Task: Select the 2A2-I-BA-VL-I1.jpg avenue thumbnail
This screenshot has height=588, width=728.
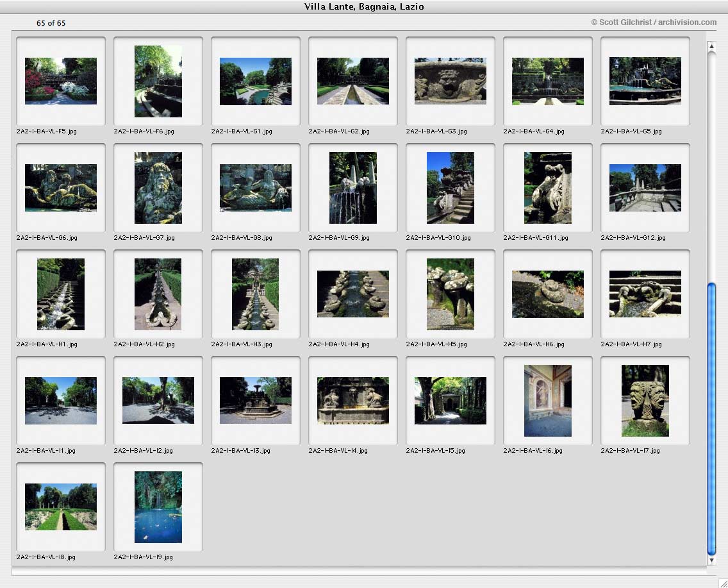Action: [61, 400]
